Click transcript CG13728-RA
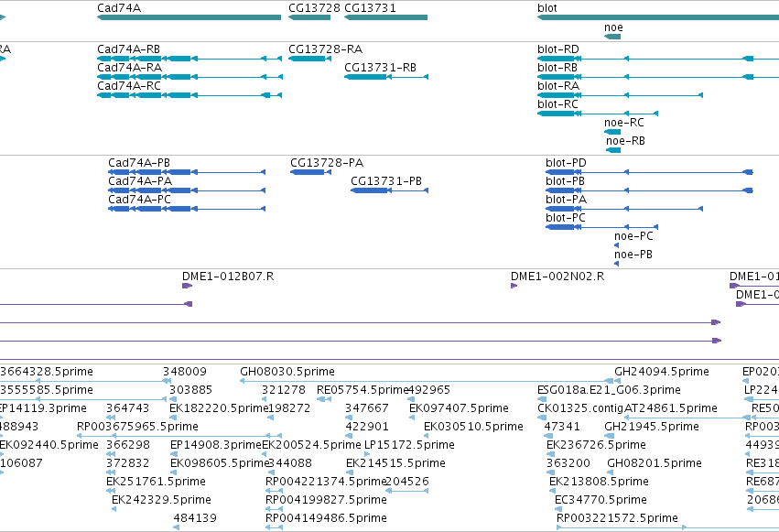 pos(325,49)
